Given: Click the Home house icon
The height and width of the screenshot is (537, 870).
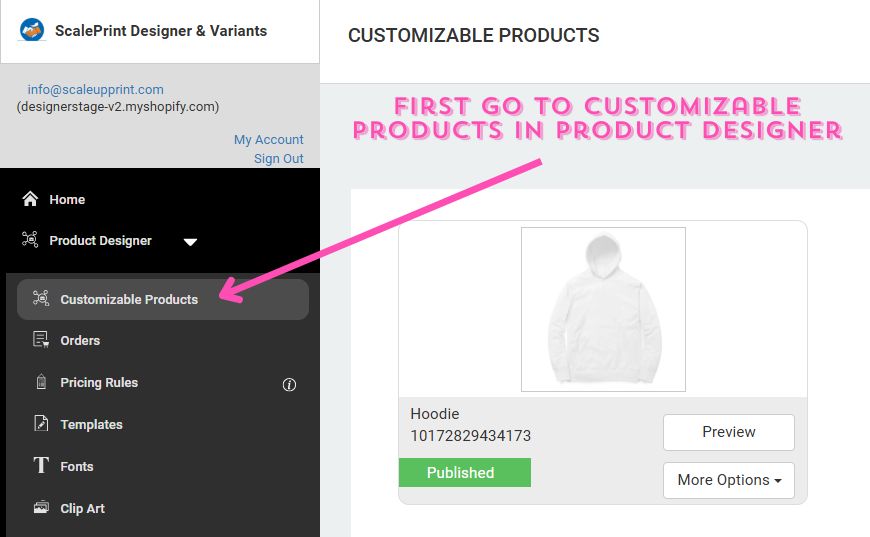Looking at the screenshot, I should [30, 199].
